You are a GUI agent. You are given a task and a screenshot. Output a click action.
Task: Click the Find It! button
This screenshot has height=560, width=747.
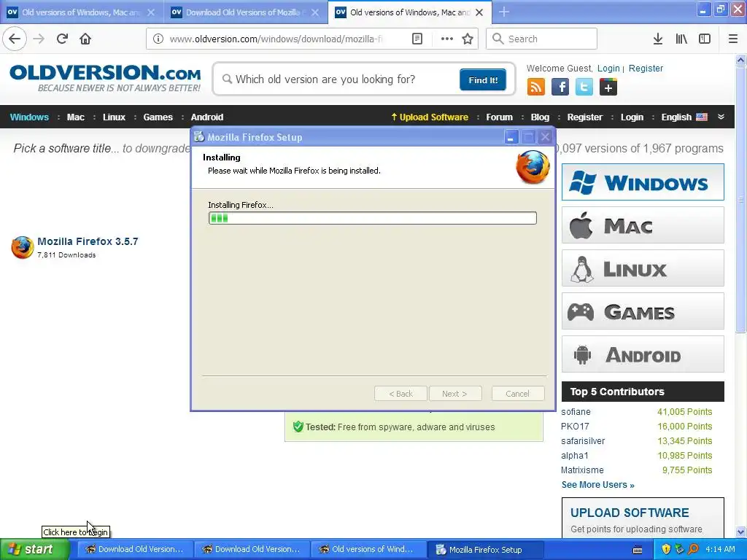click(x=483, y=79)
